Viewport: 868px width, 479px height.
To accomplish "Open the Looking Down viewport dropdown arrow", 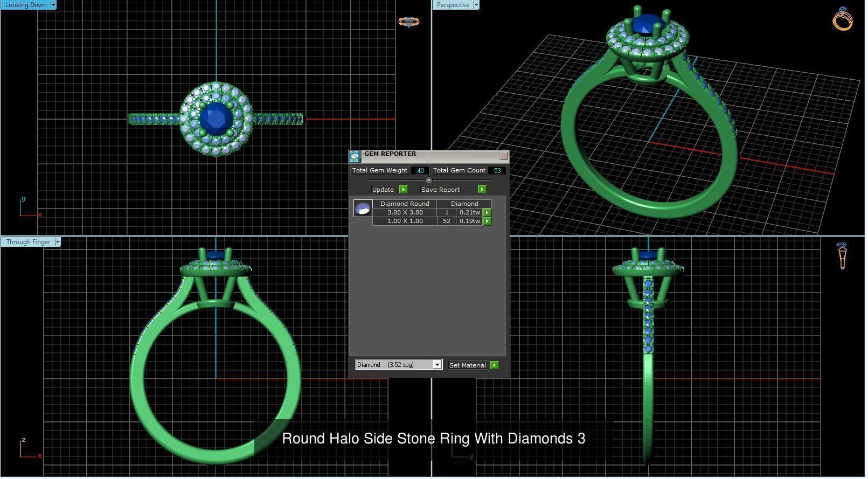I will pos(53,5).
